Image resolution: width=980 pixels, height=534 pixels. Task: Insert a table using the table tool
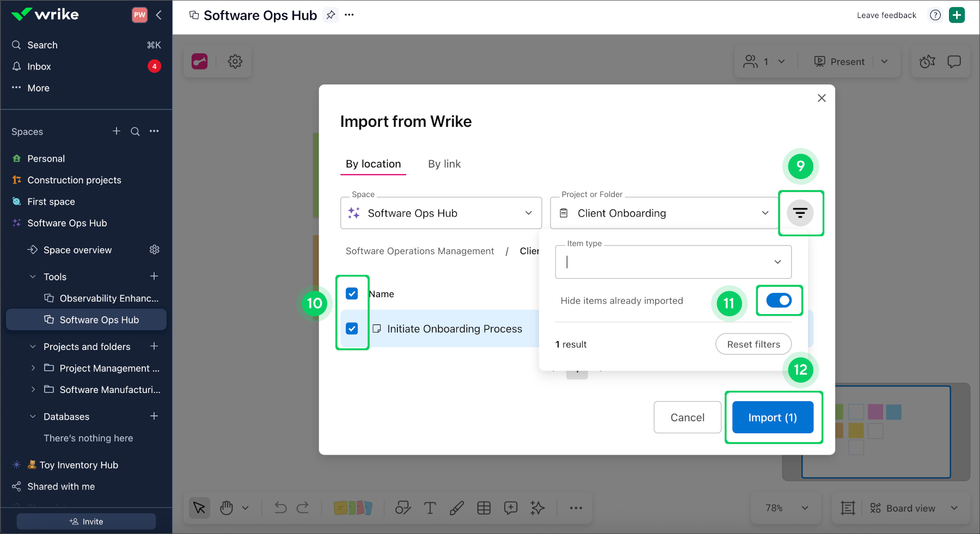point(483,508)
